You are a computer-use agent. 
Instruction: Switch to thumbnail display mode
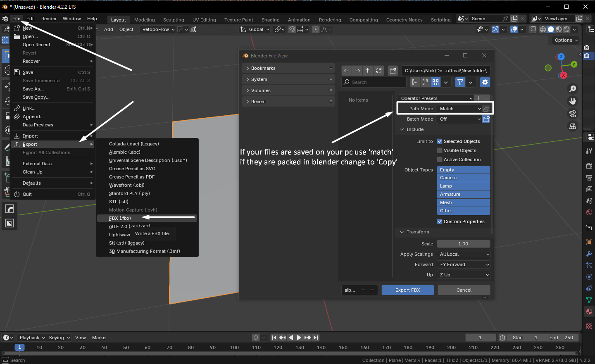[436, 82]
